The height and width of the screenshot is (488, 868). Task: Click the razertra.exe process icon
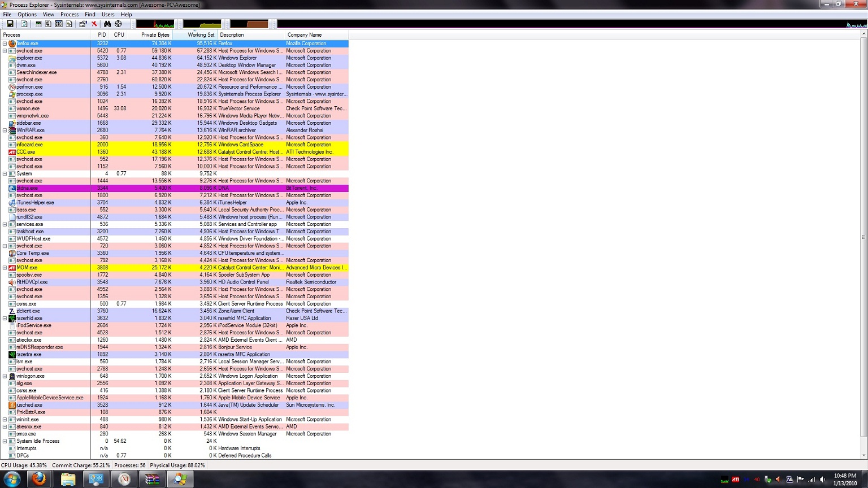tap(12, 355)
